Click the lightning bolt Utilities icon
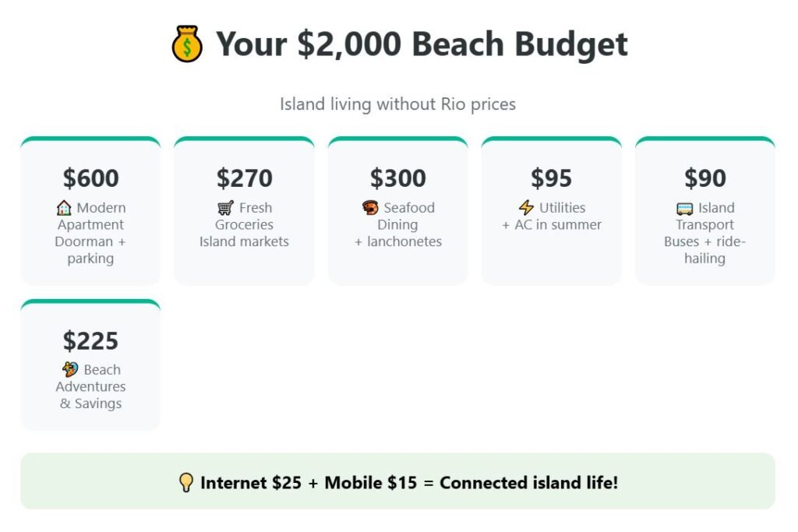This screenshot has height=532, width=798. click(x=527, y=208)
